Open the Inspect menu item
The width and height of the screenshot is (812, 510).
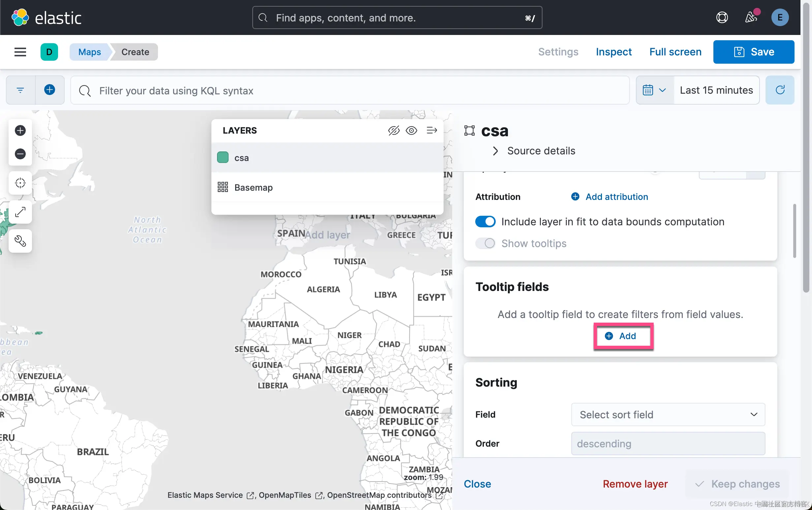coord(613,52)
